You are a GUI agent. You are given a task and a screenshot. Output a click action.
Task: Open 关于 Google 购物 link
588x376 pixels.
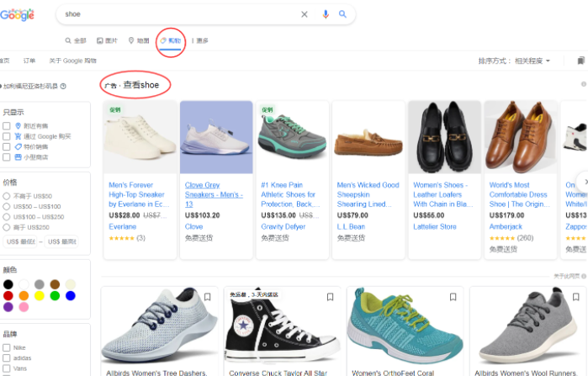(72, 61)
